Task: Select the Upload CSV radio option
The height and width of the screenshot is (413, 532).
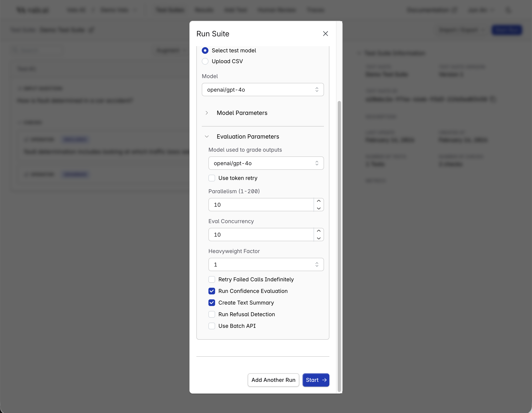Action: (205, 61)
